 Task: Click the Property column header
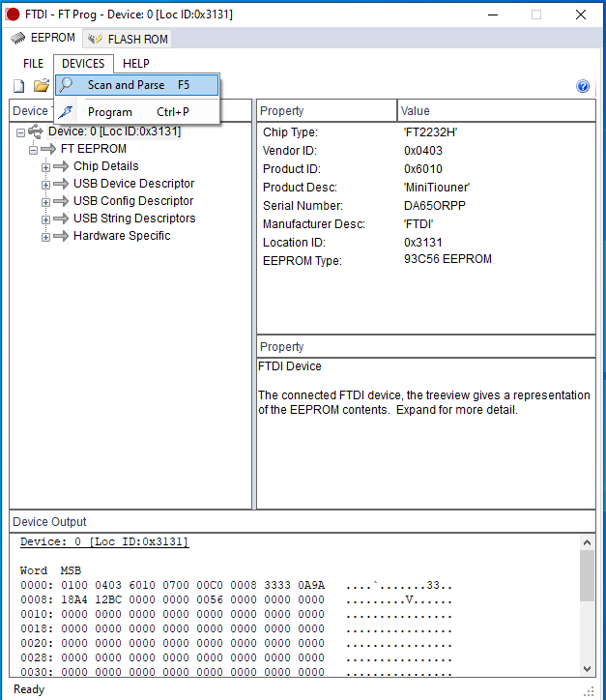tap(327, 111)
